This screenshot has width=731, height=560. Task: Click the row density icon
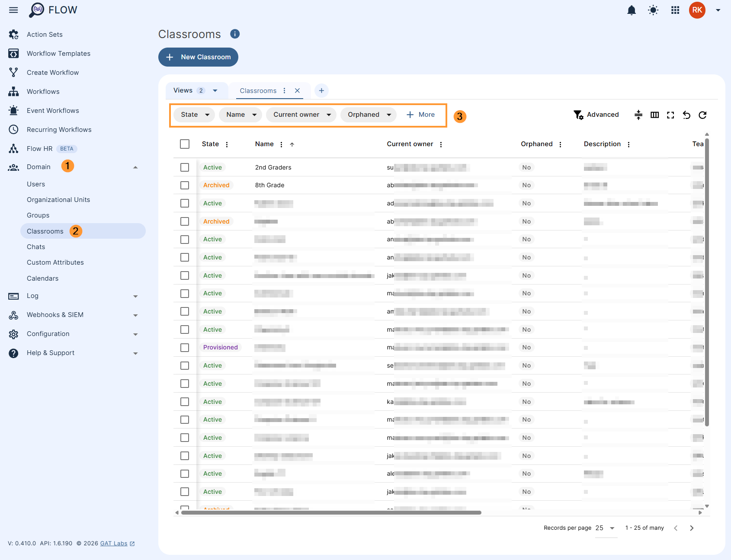[x=638, y=115]
